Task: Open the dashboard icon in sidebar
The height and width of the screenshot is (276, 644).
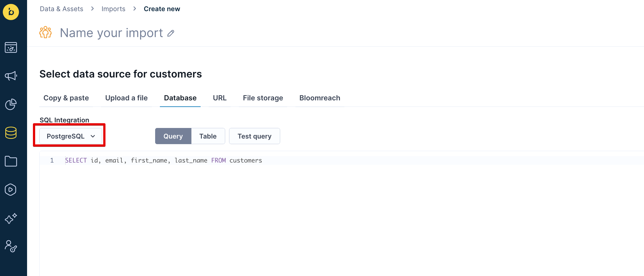Action: 11,47
